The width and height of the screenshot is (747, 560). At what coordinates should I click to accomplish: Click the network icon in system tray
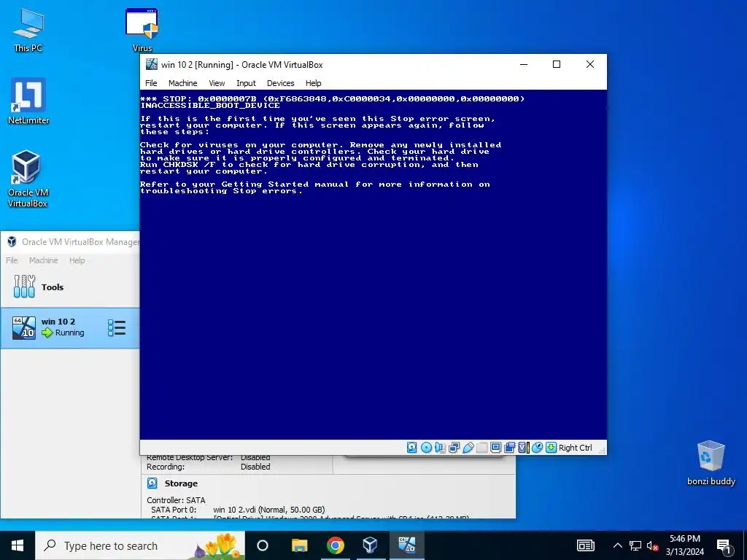point(635,545)
